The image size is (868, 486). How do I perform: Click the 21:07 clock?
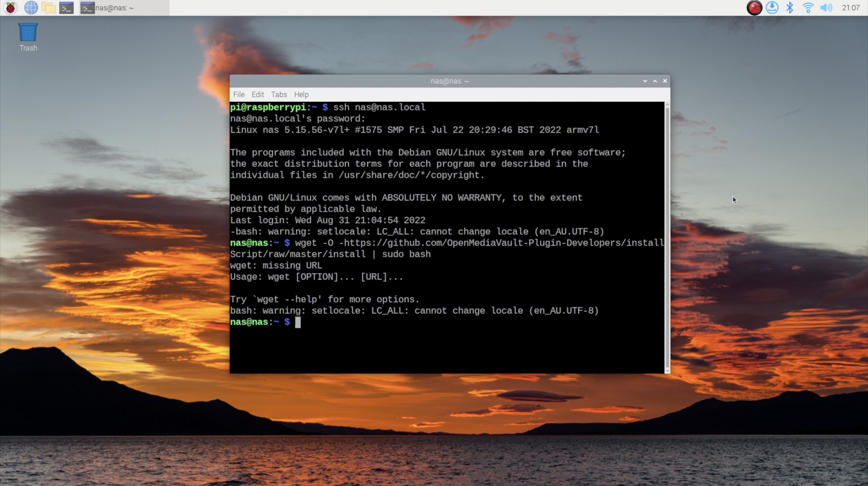pos(850,7)
